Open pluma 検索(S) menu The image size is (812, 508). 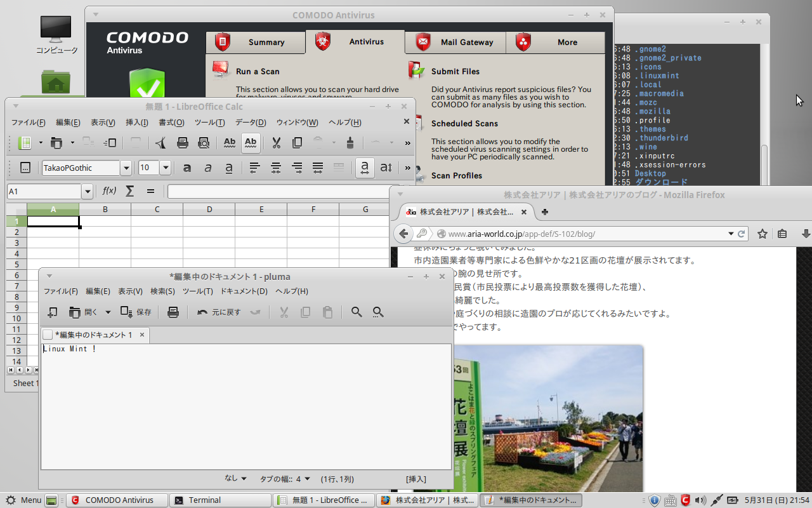pyautogui.click(x=162, y=291)
